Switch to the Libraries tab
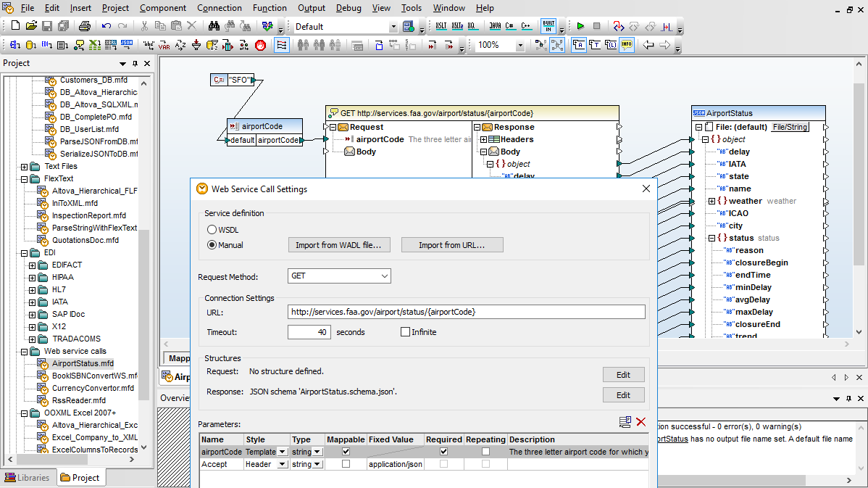Viewport: 868px width, 488px height. click(x=27, y=477)
